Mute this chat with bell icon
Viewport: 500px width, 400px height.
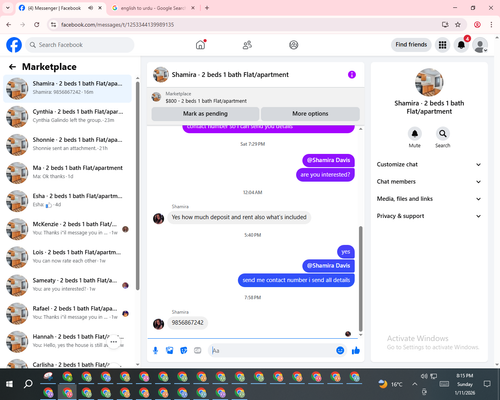coord(415,134)
